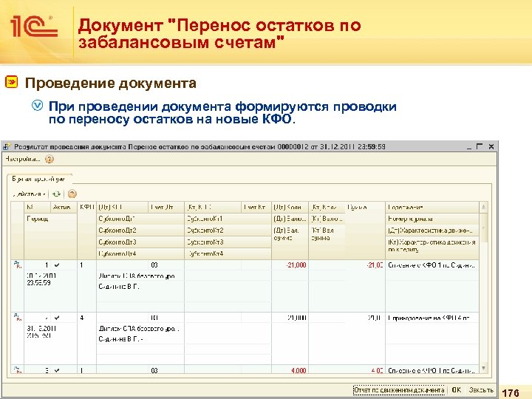
Task: Click the СубконтоДт2 header cell
Action: point(140,231)
